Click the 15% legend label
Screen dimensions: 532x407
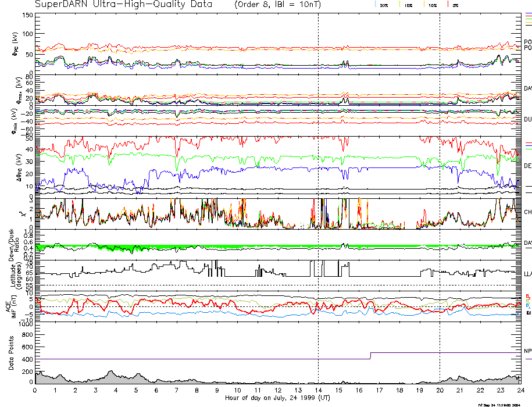409,5
